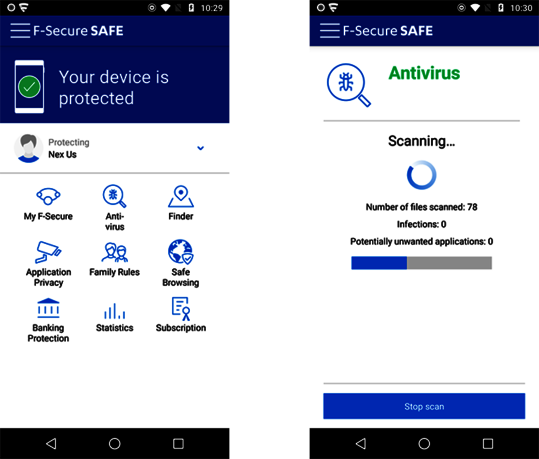Tap recent apps square on the home screen
Viewport: 539px width, 459px height.
point(178,444)
